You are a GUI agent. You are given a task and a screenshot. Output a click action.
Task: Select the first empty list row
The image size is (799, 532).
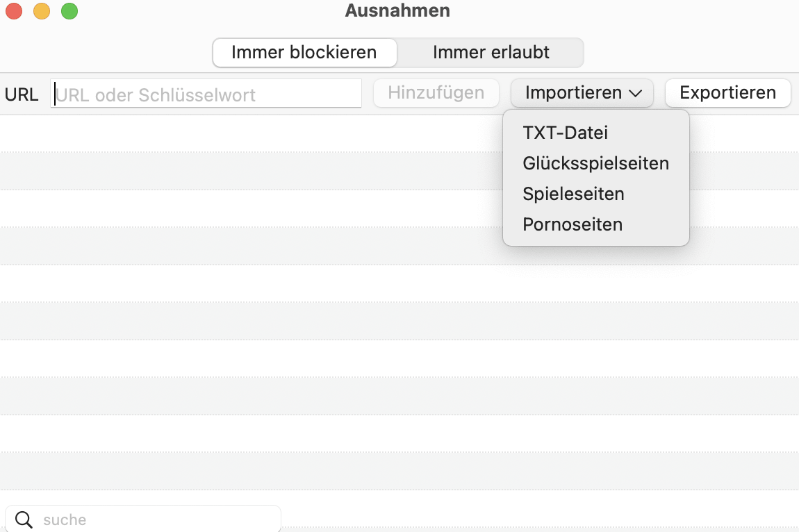249,133
